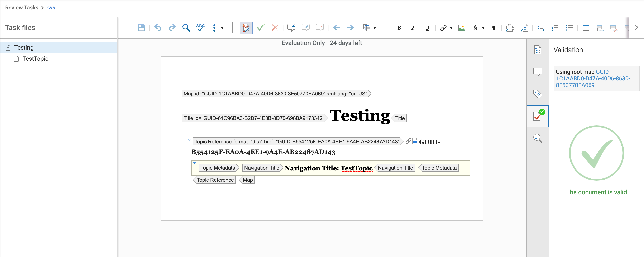The image size is (644, 257).
Task: Expand the link options dropdown arrow
Action: (451, 28)
